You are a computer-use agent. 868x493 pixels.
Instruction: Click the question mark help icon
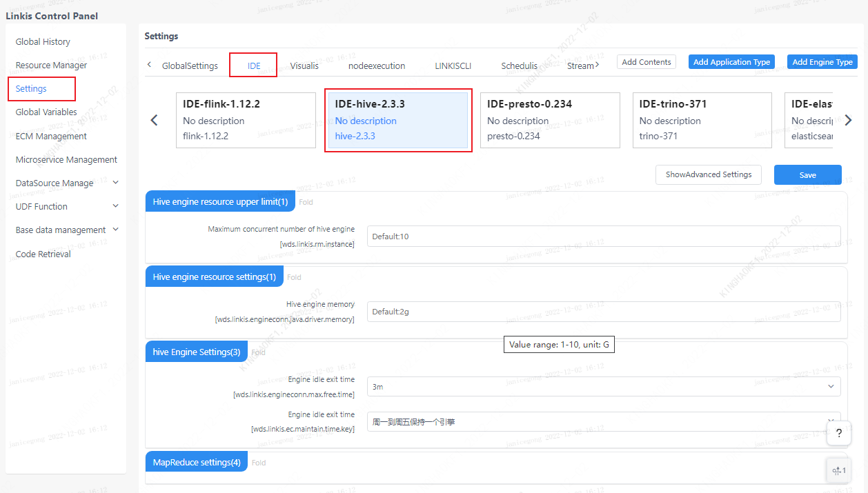(x=838, y=433)
